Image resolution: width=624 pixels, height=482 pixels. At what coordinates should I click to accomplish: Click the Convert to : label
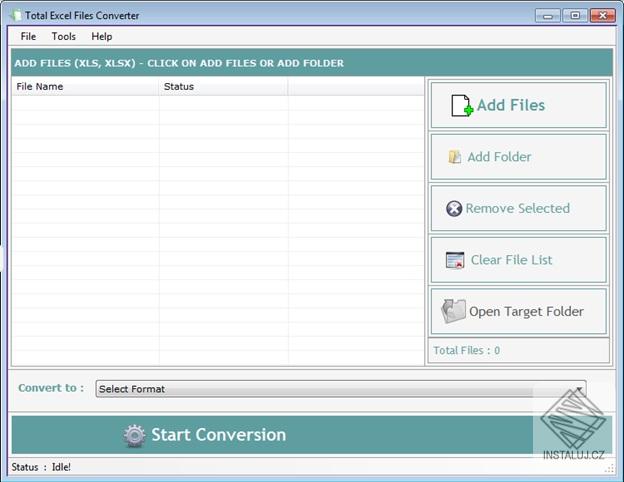(x=51, y=388)
